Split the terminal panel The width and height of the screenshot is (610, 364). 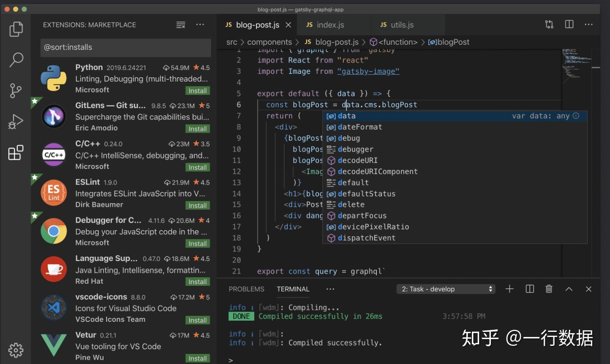(x=530, y=289)
